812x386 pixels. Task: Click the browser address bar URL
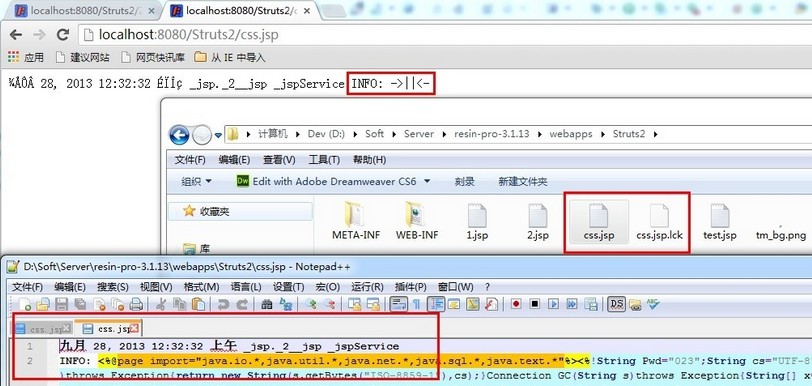pos(188,35)
